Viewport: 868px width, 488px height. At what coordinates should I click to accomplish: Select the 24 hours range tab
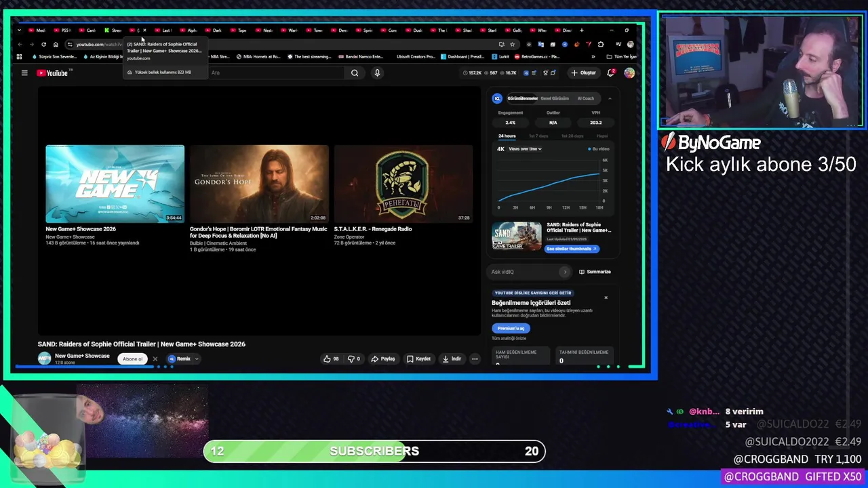[x=507, y=136]
